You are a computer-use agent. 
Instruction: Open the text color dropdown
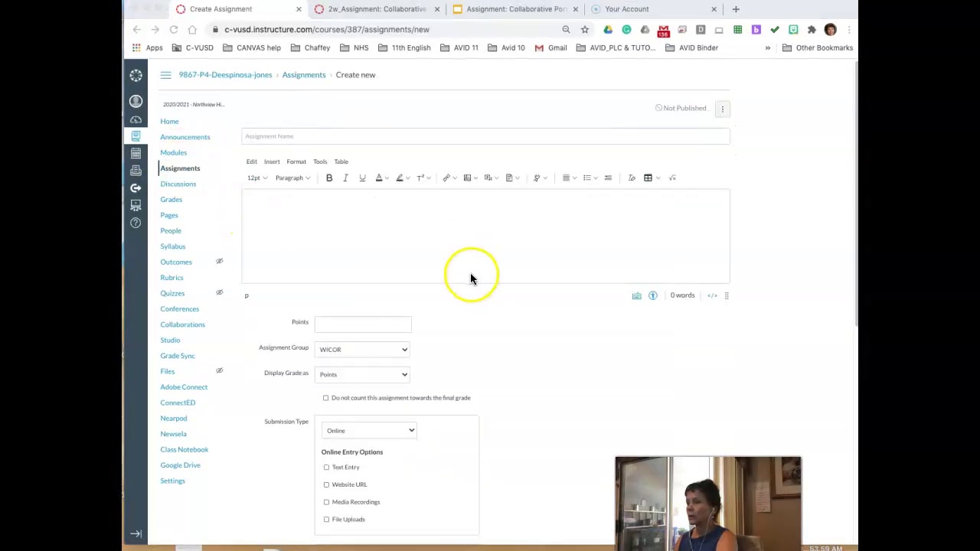(x=381, y=178)
